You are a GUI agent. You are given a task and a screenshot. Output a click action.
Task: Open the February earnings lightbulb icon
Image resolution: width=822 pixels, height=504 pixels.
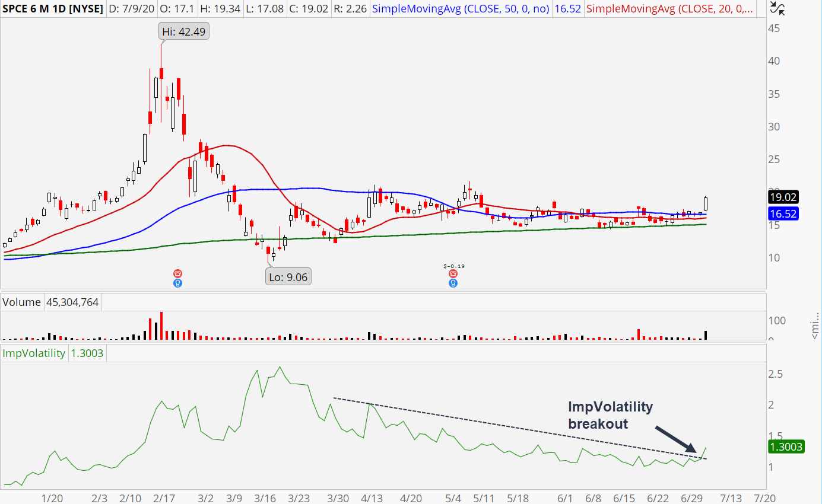click(x=177, y=283)
